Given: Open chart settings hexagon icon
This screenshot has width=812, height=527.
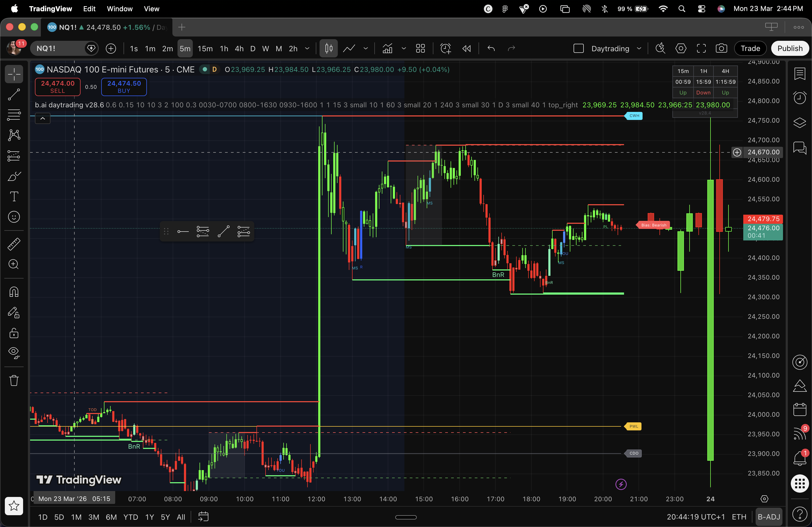Looking at the screenshot, I should click(681, 48).
